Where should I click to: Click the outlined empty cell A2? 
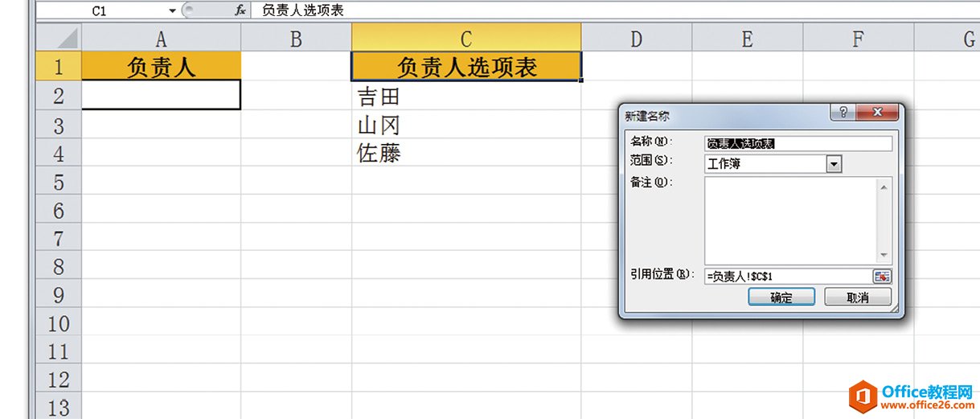(161, 95)
